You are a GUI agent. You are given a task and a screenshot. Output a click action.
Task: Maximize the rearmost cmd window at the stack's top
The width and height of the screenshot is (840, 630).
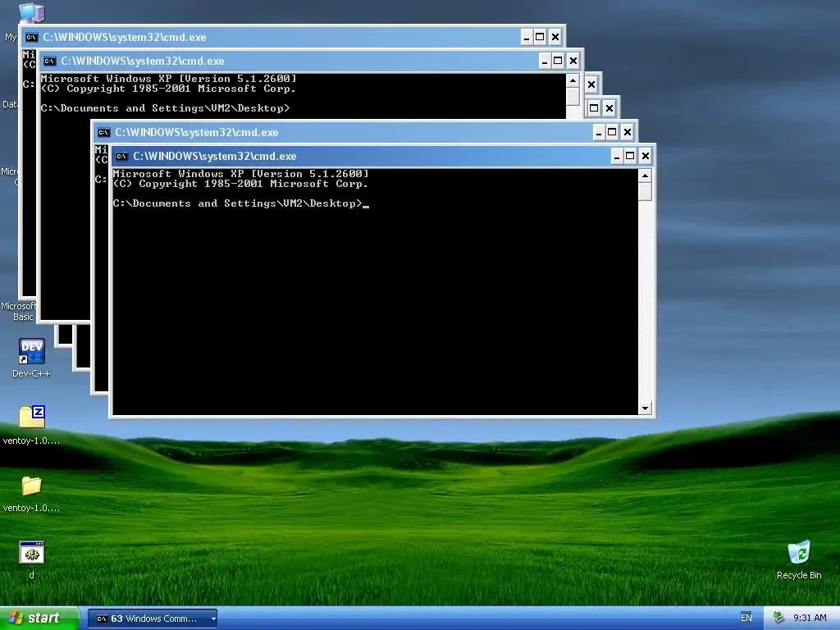[540, 37]
